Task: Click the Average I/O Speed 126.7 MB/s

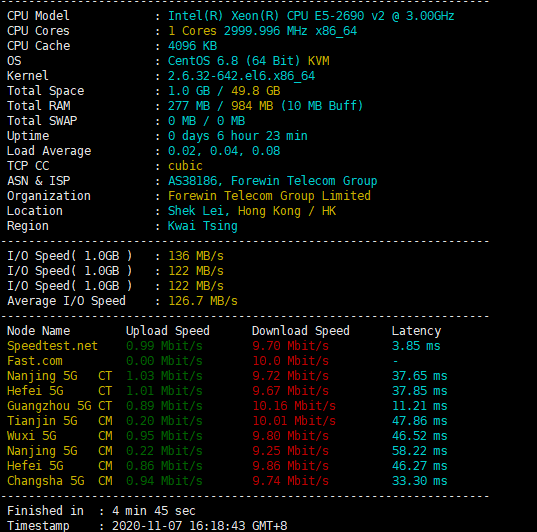Action: coord(203,301)
